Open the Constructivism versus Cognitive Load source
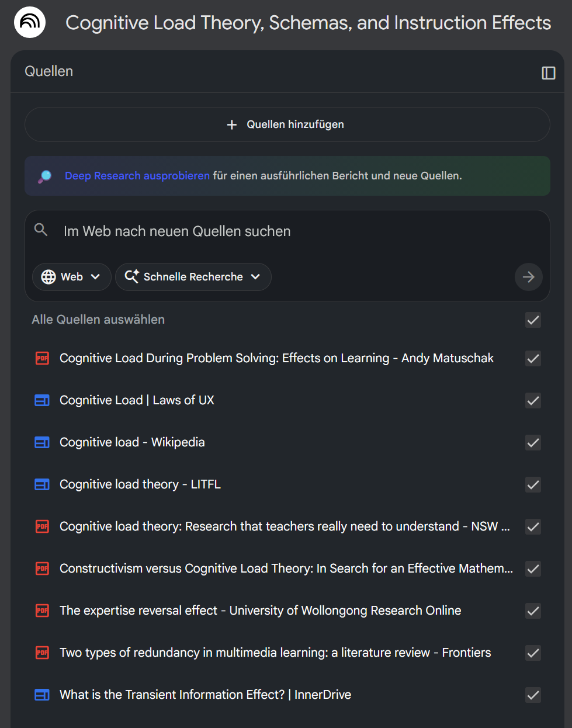Viewport: 572px width, 728px height. 286,568
